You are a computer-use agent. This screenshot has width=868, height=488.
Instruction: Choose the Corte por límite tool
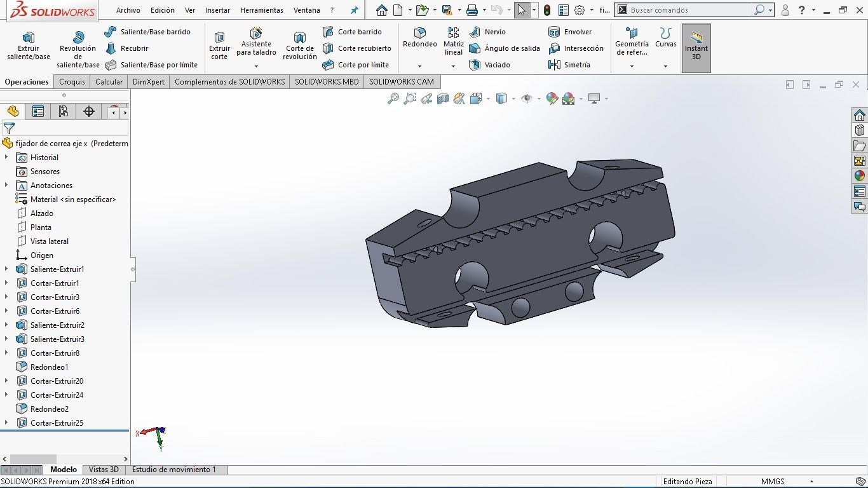pyautogui.click(x=355, y=65)
